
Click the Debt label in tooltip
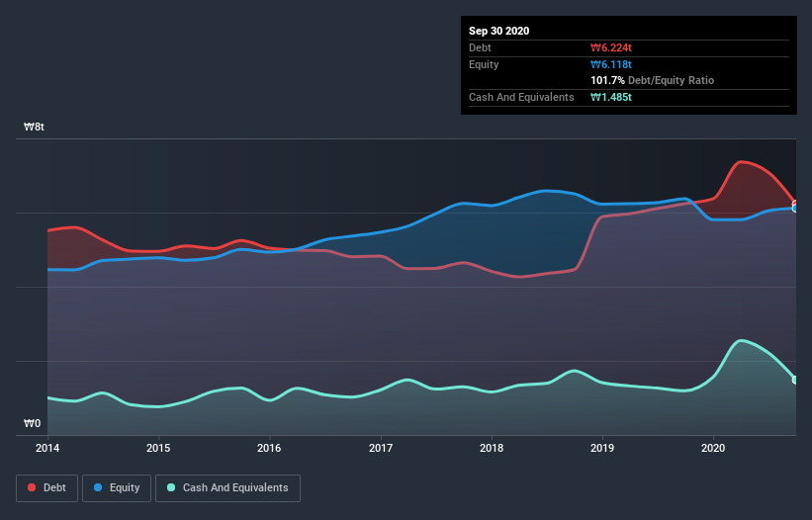coord(480,47)
